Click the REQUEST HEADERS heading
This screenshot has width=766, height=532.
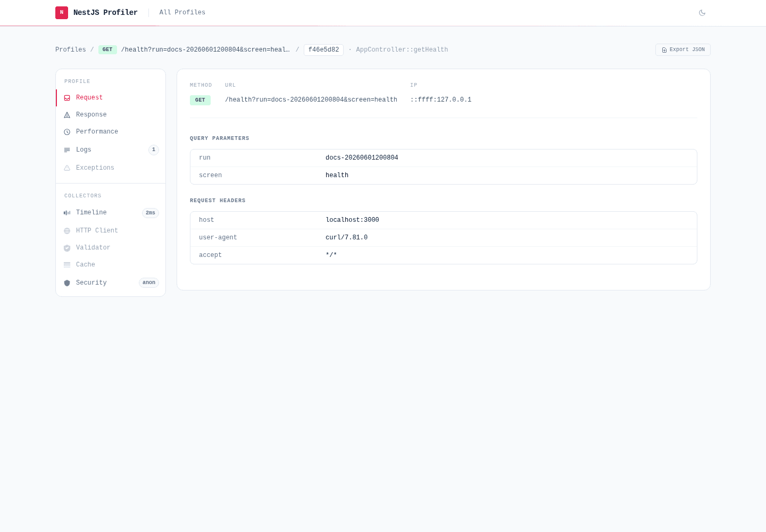click(x=218, y=201)
